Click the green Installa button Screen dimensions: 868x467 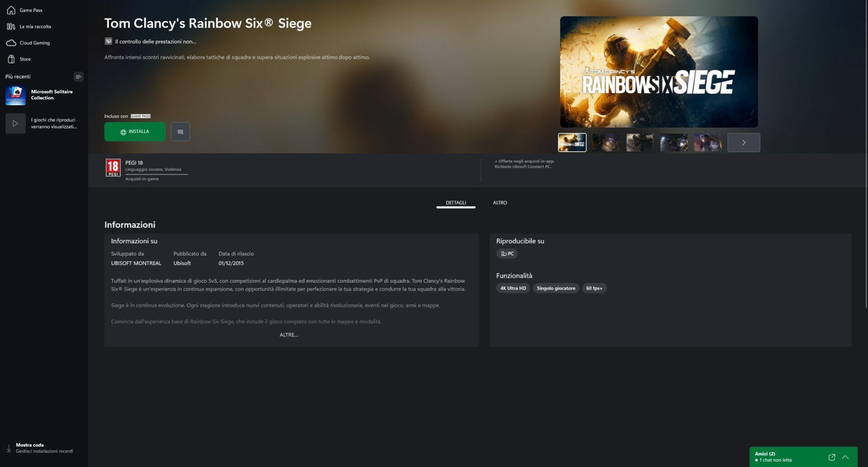click(135, 132)
